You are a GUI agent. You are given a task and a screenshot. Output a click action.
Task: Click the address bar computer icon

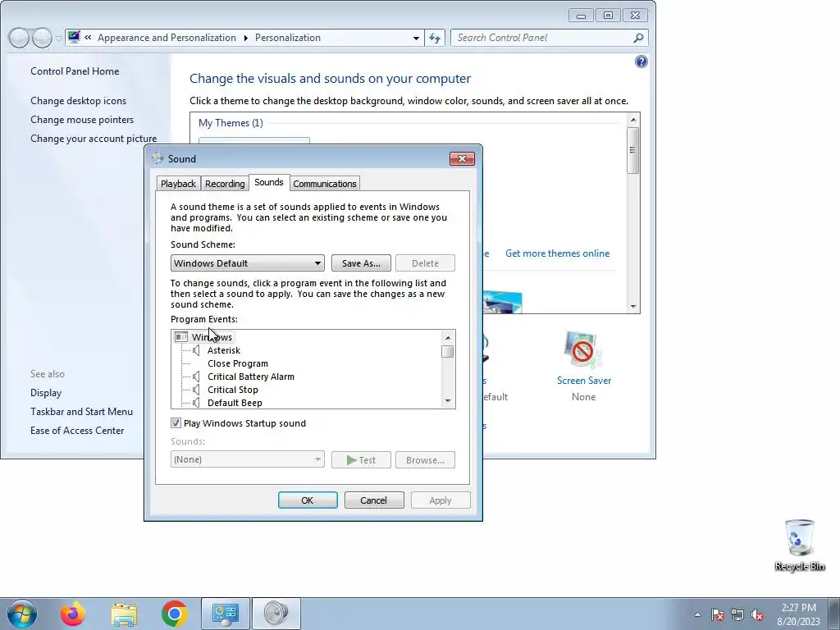[x=74, y=38]
